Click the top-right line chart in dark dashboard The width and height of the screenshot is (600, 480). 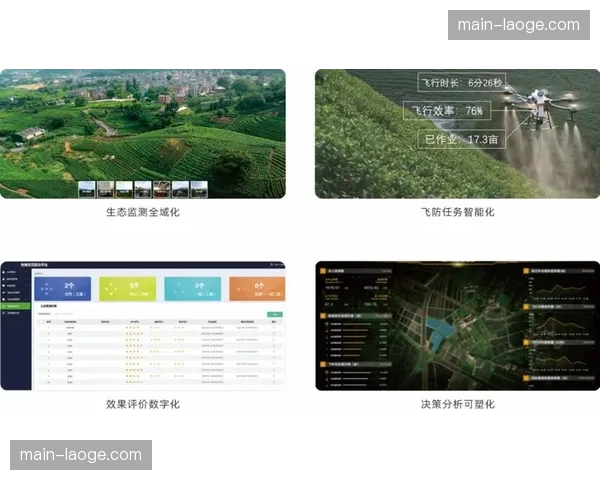click(559, 289)
